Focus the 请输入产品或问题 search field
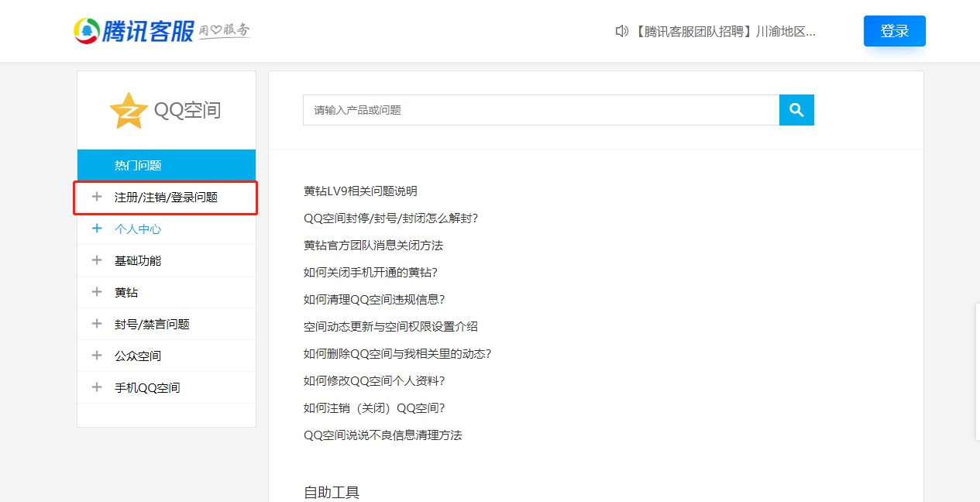The image size is (980, 502). (541, 110)
